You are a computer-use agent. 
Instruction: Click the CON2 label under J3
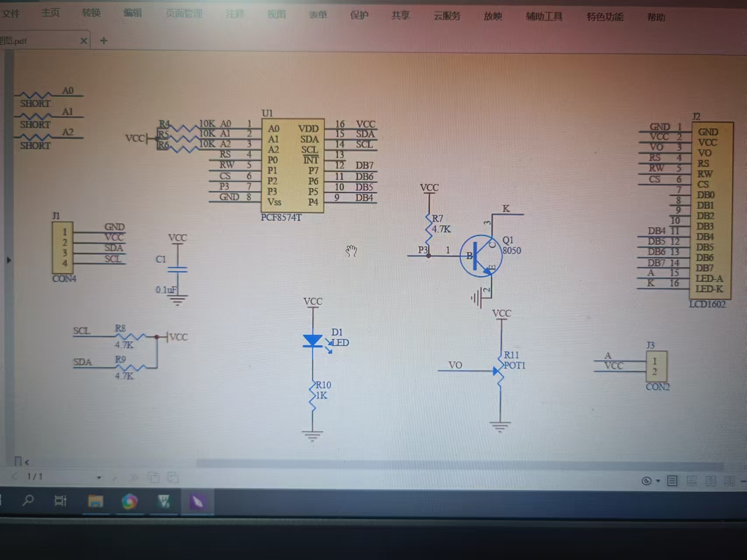[658, 387]
